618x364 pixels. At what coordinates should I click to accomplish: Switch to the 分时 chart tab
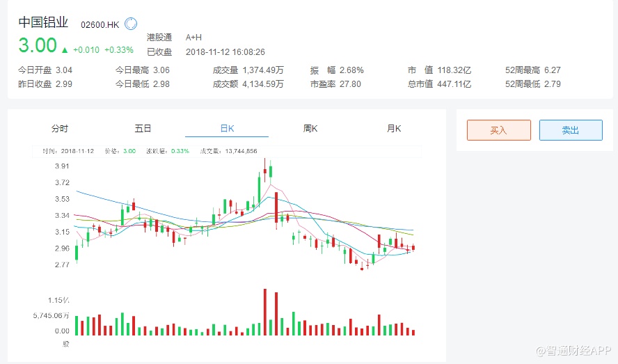(60, 128)
